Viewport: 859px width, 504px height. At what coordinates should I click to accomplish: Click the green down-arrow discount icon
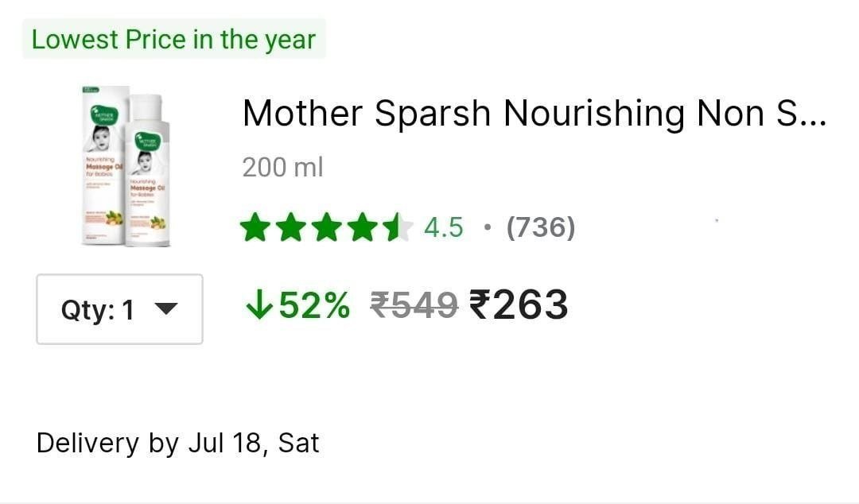[x=258, y=304]
